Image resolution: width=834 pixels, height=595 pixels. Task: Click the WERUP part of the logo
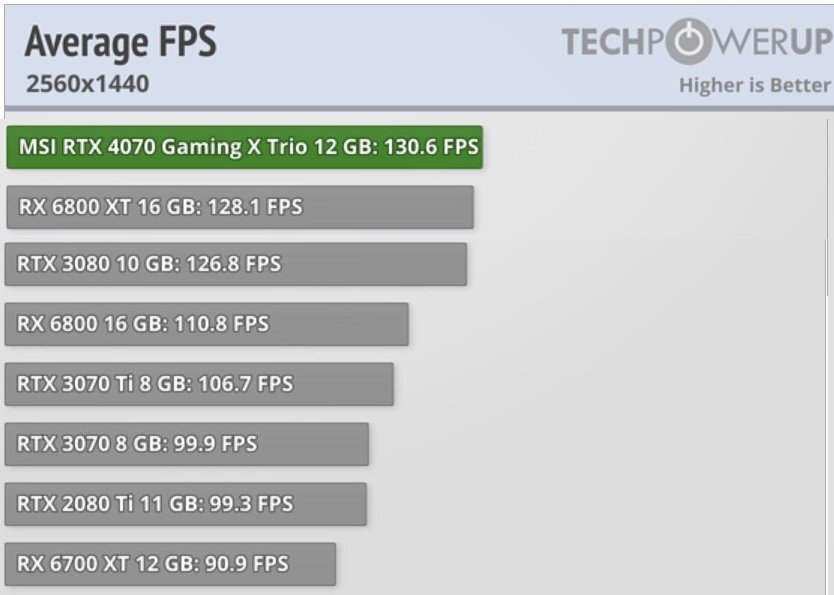click(x=772, y=42)
